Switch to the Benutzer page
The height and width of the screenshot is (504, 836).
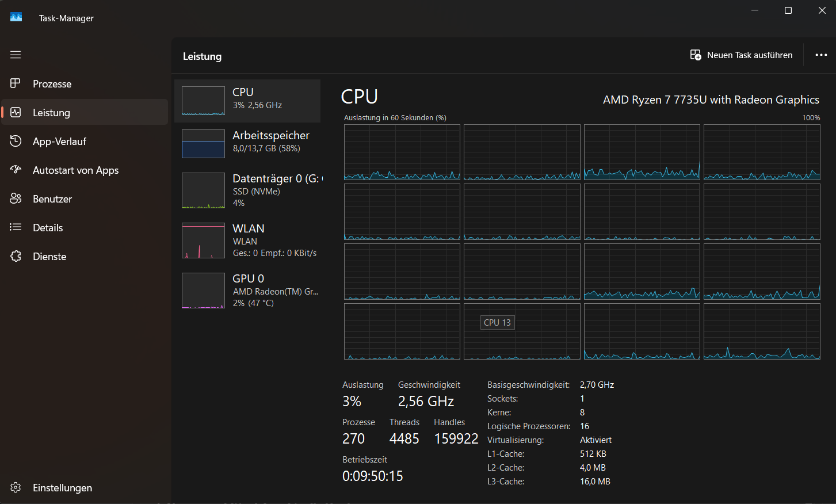coord(85,198)
